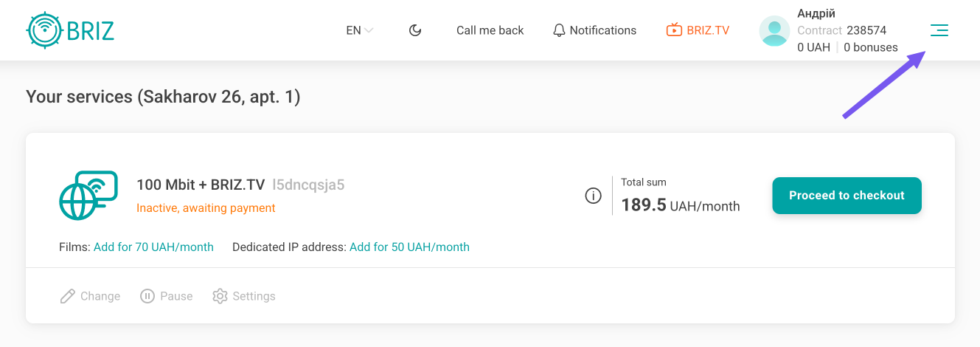The width and height of the screenshot is (980, 347).
Task: Click the internet TV service icon
Action: (x=88, y=196)
